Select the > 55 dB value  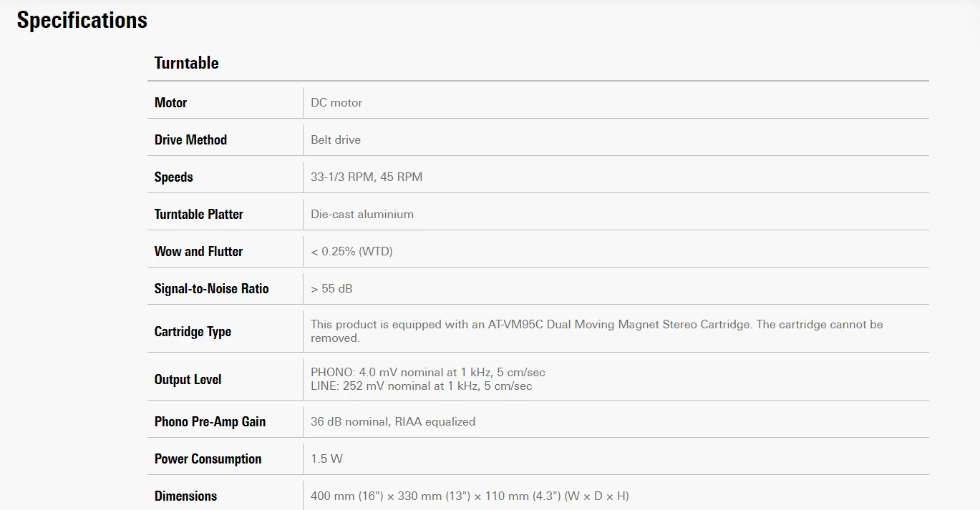331,288
